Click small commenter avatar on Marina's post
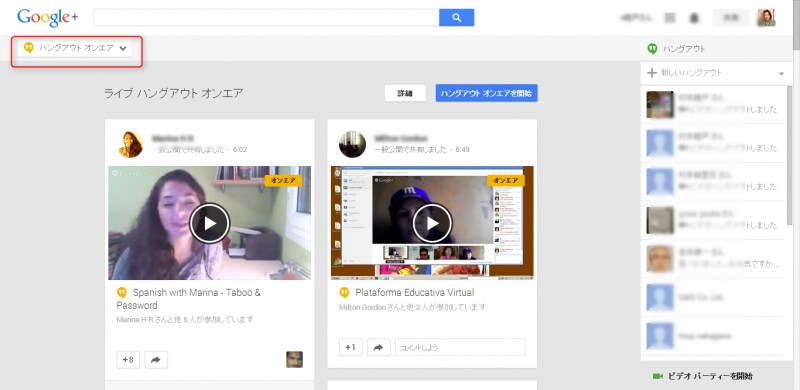Screen dimensions: 800x390 tap(294, 359)
